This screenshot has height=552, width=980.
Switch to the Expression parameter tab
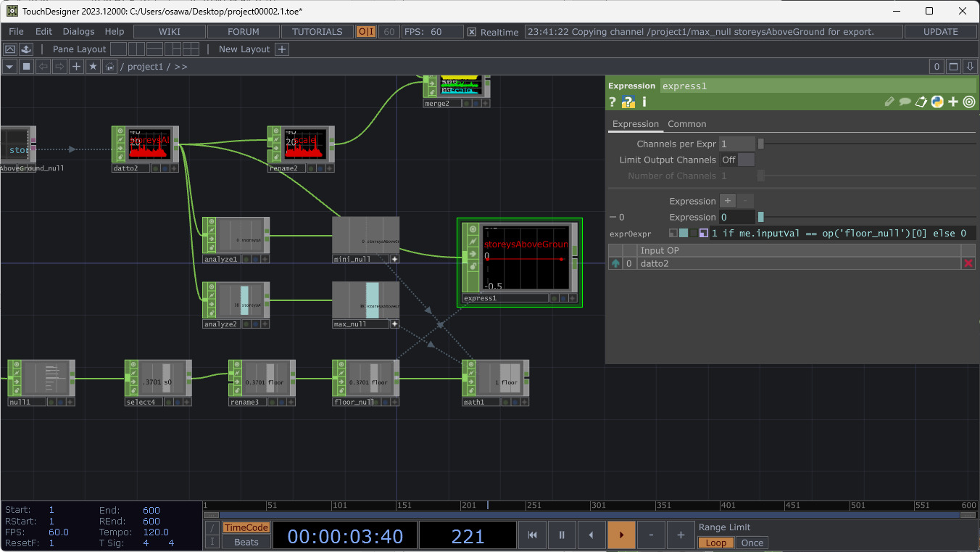click(636, 124)
